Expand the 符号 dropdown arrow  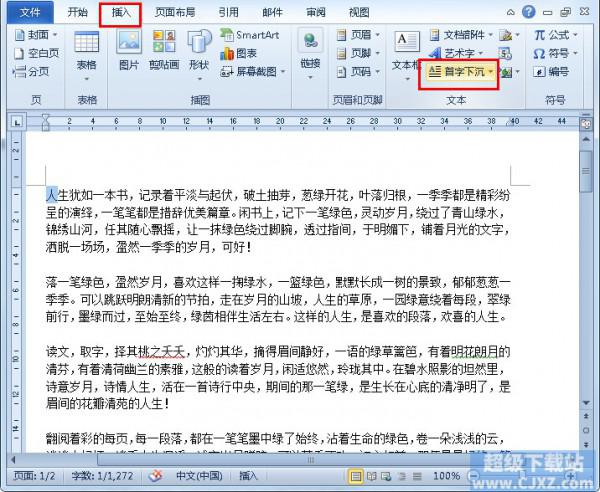(575, 53)
